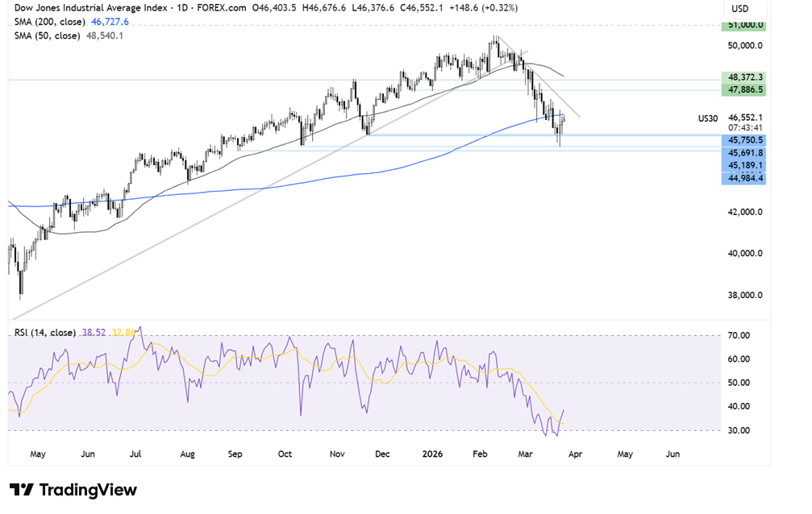Select the Mar label on time axis
Screen dimensions: 812x514
pos(527,454)
